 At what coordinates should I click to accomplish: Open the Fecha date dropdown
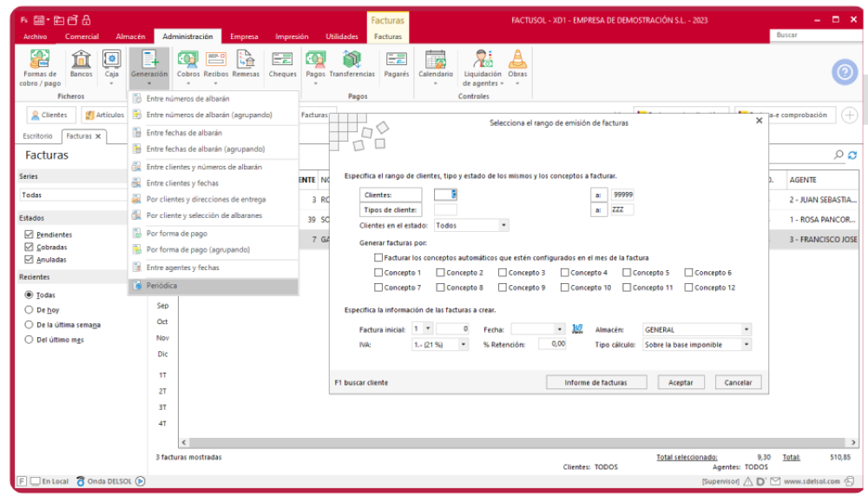click(x=560, y=329)
